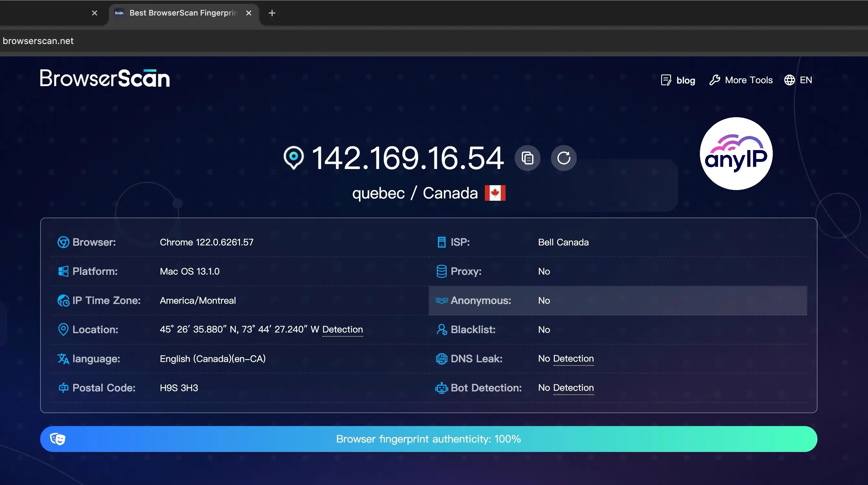Click the Canada flag icon

[x=495, y=193]
